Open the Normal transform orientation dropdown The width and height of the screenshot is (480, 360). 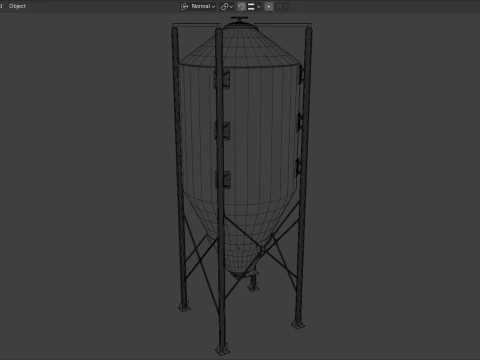198,6
